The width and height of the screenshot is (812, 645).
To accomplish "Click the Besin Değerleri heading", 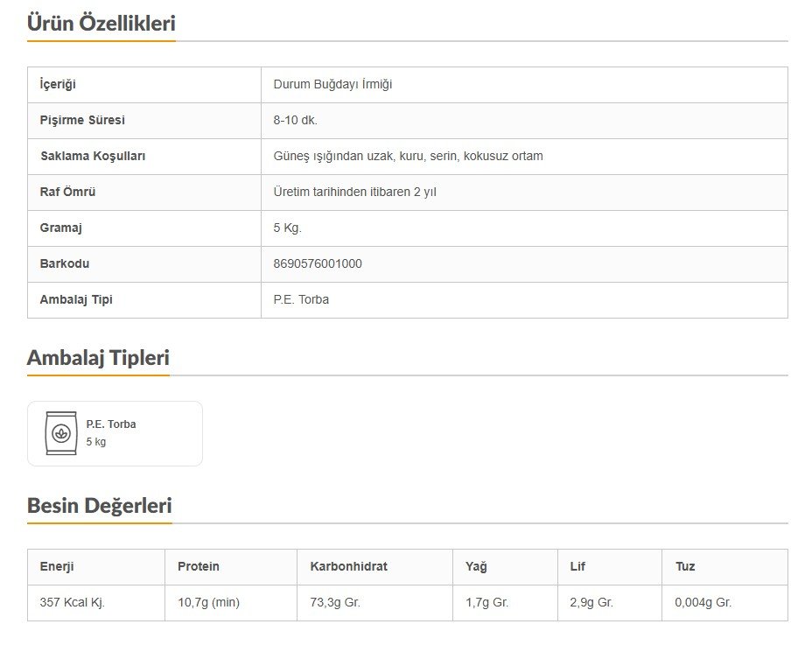I will 100,506.
